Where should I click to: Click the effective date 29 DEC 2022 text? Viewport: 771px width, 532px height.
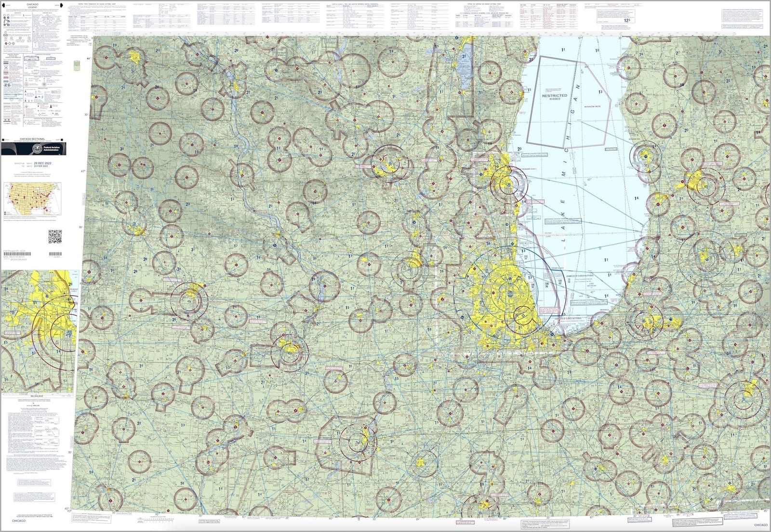coord(43,163)
